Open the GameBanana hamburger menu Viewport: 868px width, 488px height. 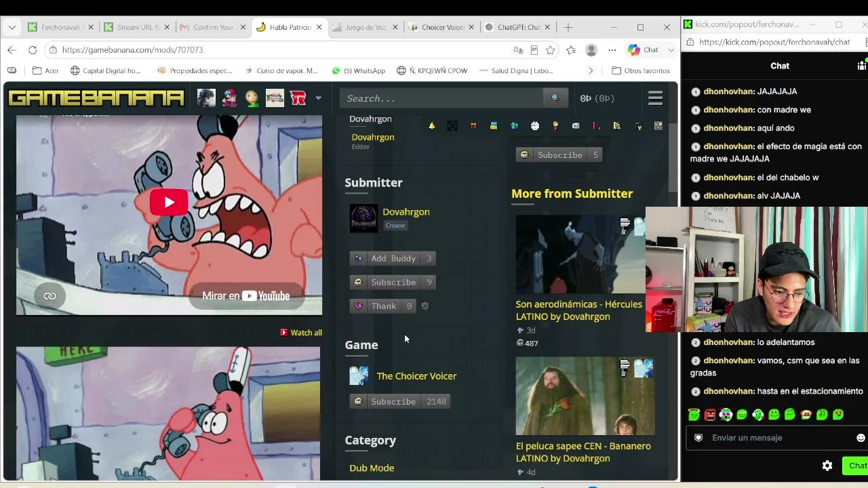[655, 98]
